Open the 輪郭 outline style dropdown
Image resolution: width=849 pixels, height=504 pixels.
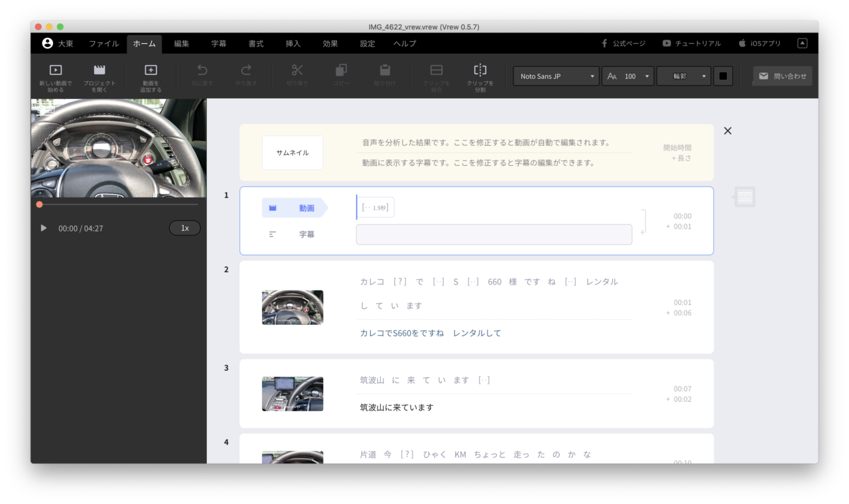point(684,76)
